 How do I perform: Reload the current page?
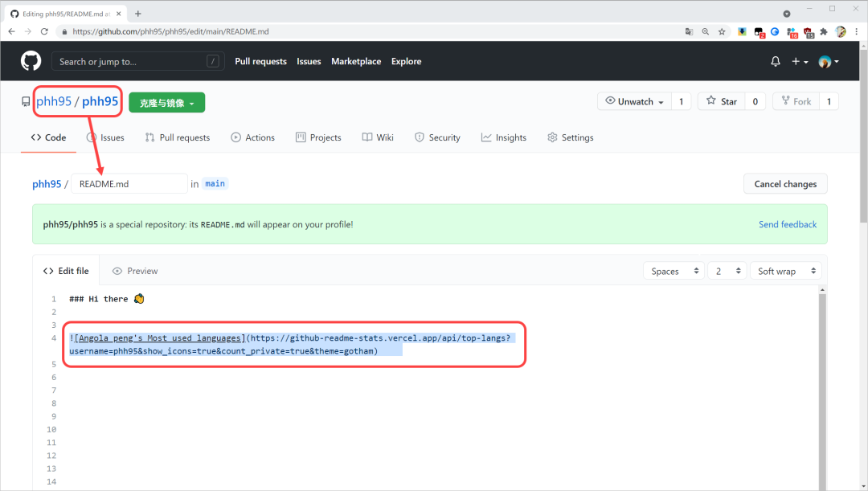[x=44, y=31]
